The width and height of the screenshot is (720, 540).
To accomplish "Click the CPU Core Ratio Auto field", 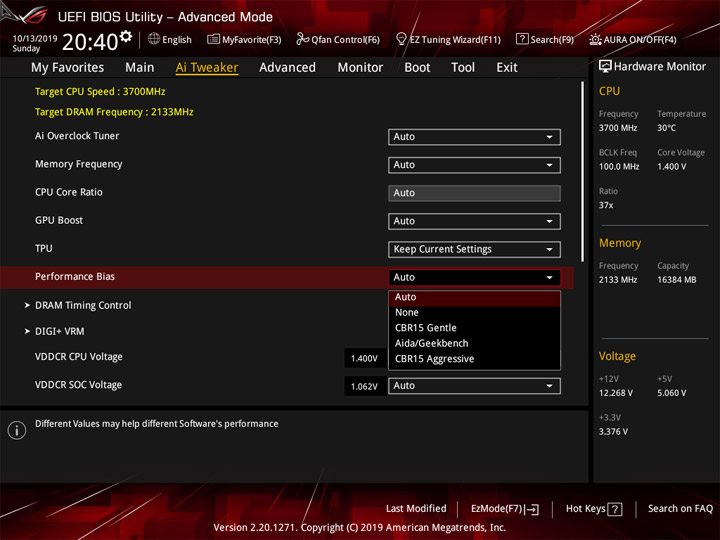I will click(474, 193).
